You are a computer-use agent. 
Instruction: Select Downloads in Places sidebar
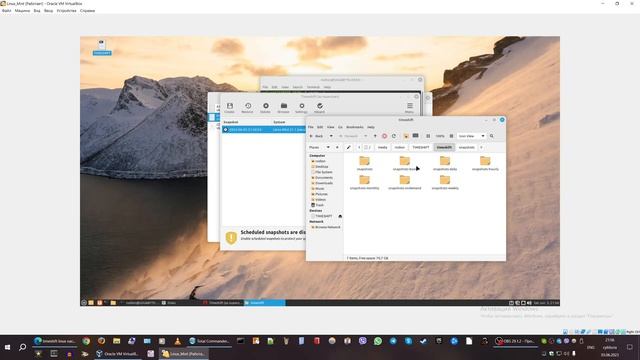tap(324, 183)
